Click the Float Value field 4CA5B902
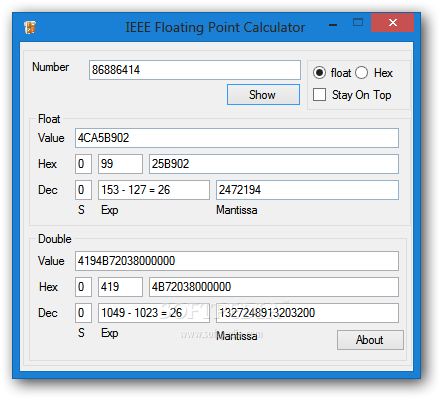Viewport: 441px width, 399px height. [x=237, y=138]
